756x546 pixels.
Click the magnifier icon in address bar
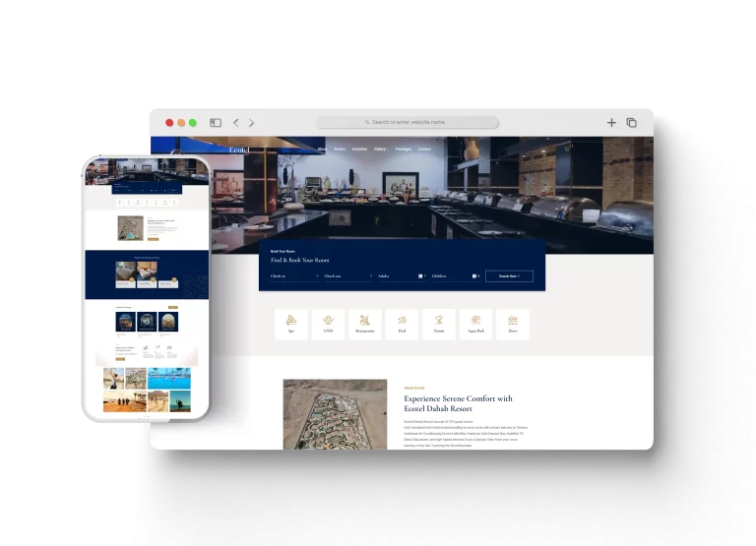point(367,122)
